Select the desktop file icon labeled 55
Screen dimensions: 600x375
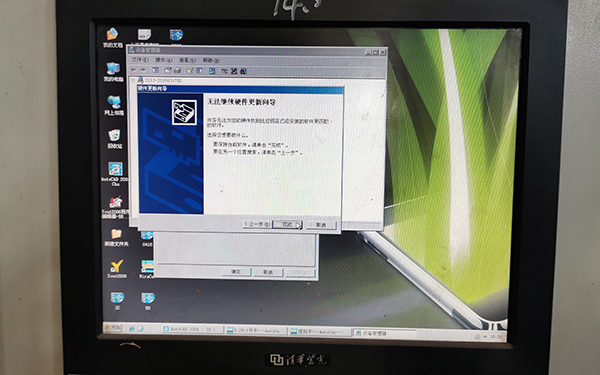point(148,301)
